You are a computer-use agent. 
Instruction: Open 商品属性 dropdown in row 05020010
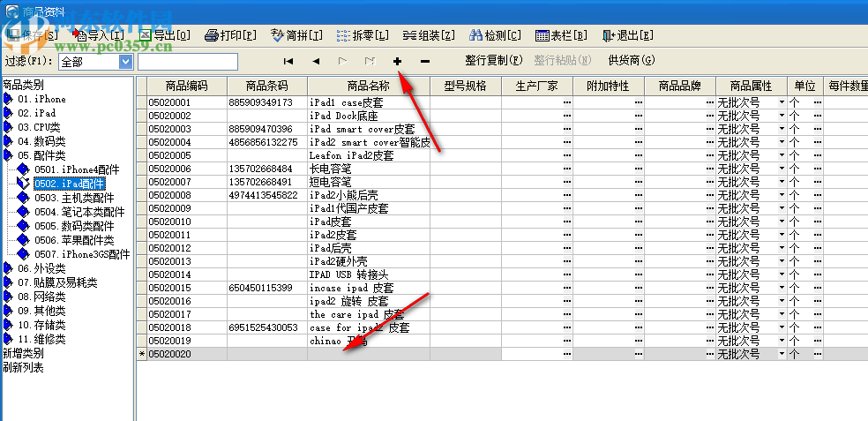tap(782, 222)
